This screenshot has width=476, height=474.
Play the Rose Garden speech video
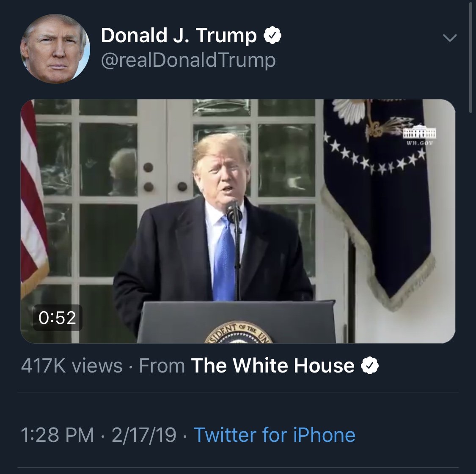238,221
